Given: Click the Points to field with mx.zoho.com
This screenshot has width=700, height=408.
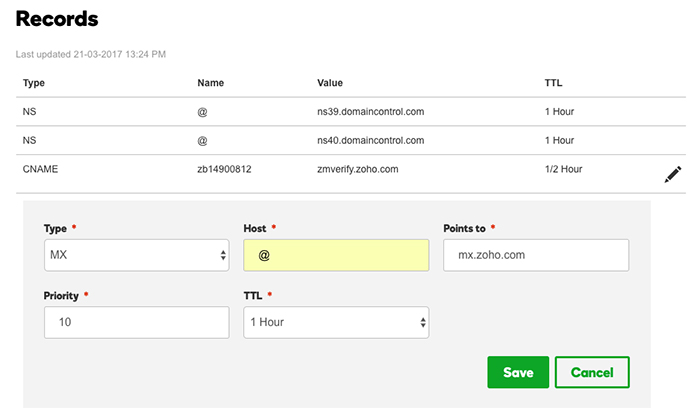Looking at the screenshot, I should 535,255.
